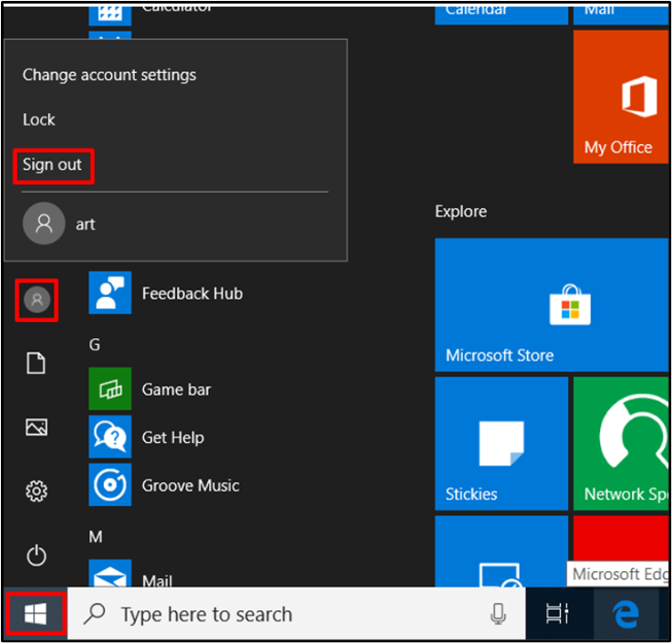Click the microphone icon in search box
The width and height of the screenshot is (672, 643).
pos(498,614)
